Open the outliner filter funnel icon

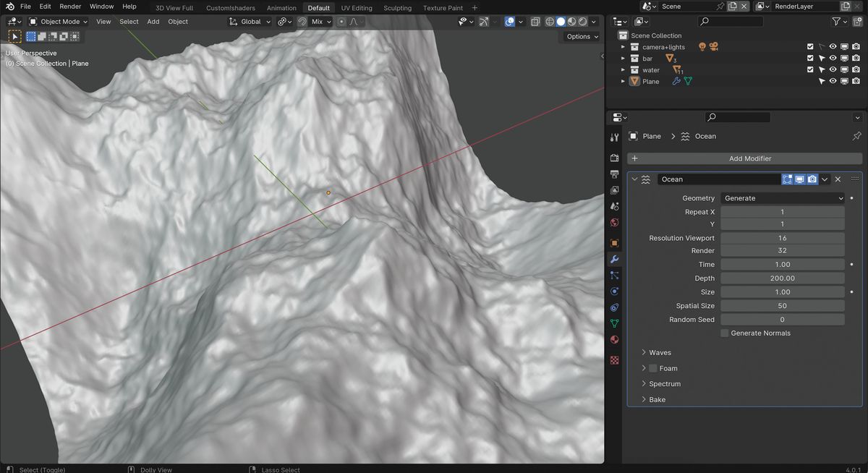coord(836,21)
